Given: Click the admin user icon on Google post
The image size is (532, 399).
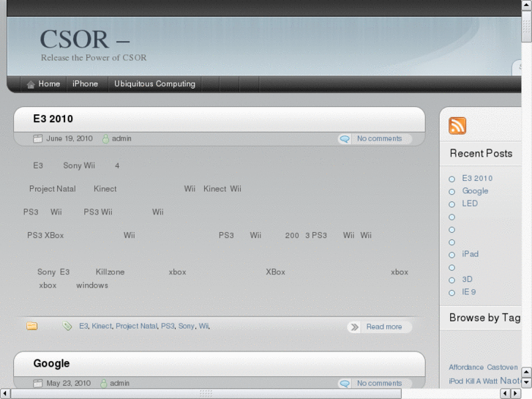Looking at the screenshot, I should tap(104, 383).
